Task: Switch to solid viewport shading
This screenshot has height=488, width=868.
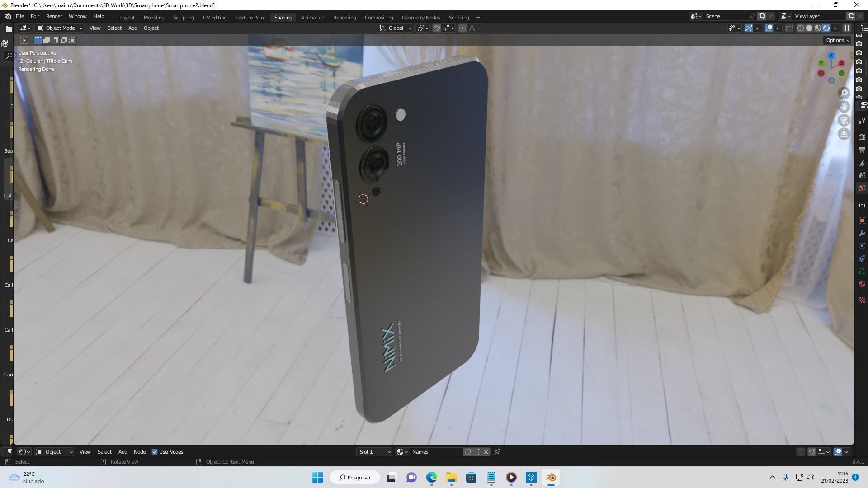Action: pos(809,28)
